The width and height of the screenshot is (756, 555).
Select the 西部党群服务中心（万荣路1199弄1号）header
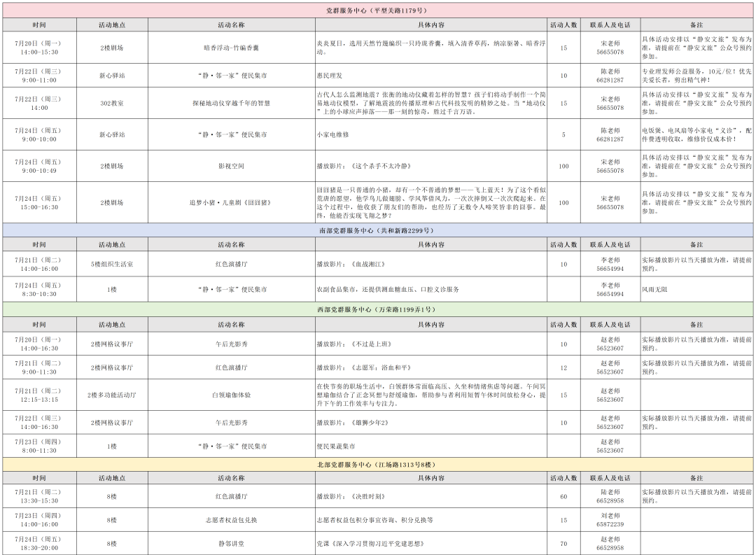point(377,309)
